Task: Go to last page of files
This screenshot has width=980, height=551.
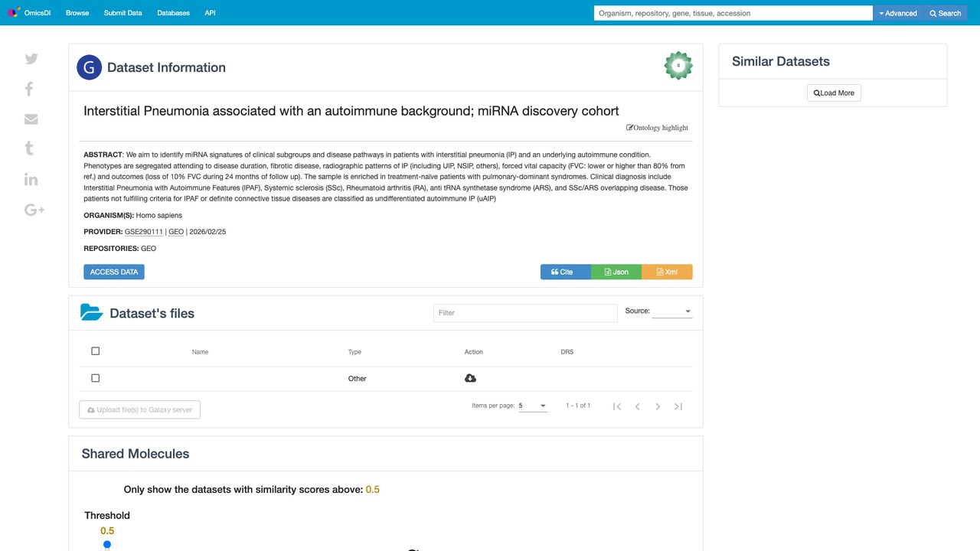Action: click(678, 406)
